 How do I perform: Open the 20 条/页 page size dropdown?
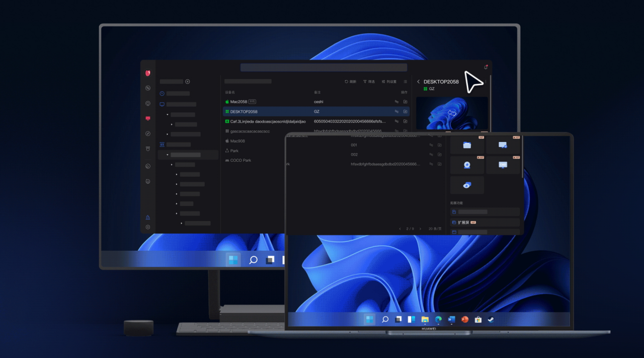tap(434, 229)
